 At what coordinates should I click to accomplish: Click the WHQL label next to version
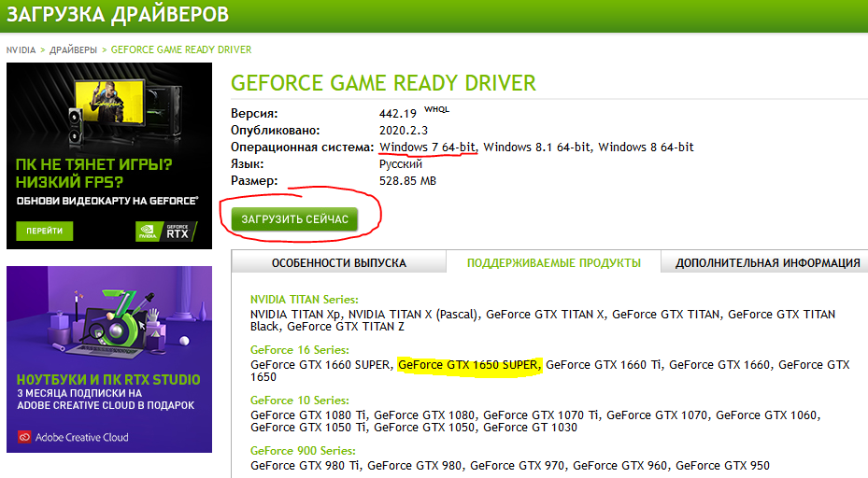436,109
